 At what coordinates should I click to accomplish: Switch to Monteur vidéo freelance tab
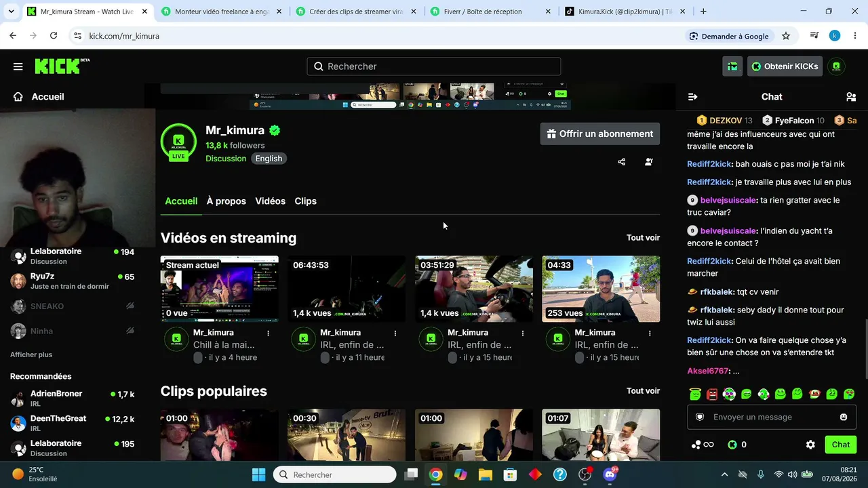[221, 12]
